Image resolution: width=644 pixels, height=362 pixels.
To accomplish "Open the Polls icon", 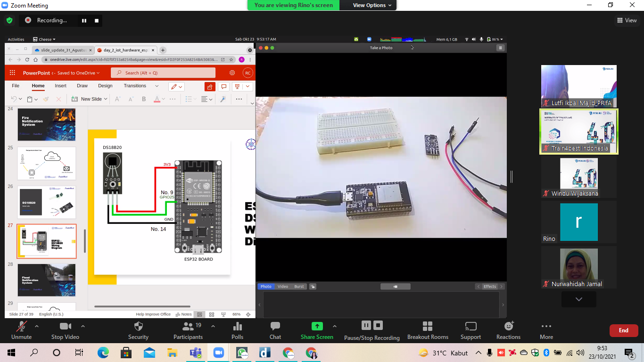I will 237,330.
